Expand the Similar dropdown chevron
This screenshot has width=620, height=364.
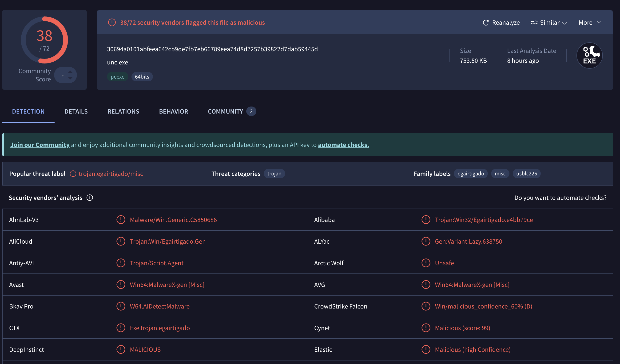pyautogui.click(x=565, y=23)
